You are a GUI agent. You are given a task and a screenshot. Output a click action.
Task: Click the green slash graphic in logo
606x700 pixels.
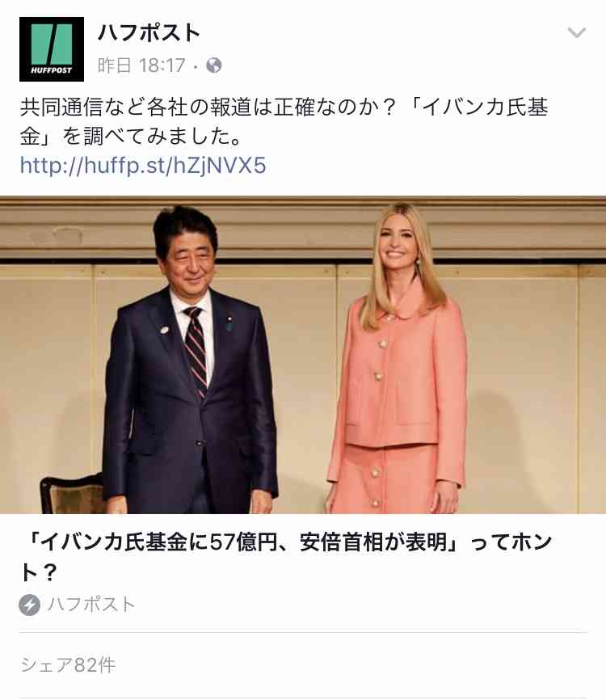click(x=52, y=44)
